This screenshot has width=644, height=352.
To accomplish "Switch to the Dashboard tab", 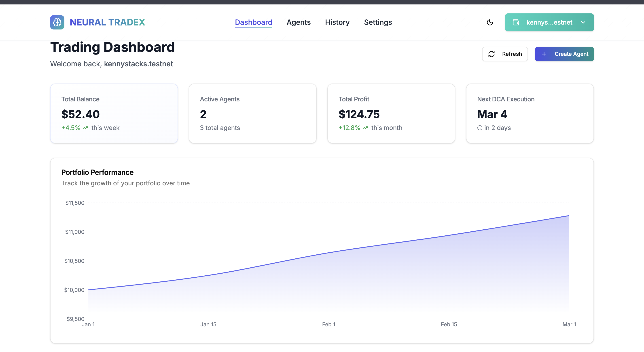I will pyautogui.click(x=254, y=22).
